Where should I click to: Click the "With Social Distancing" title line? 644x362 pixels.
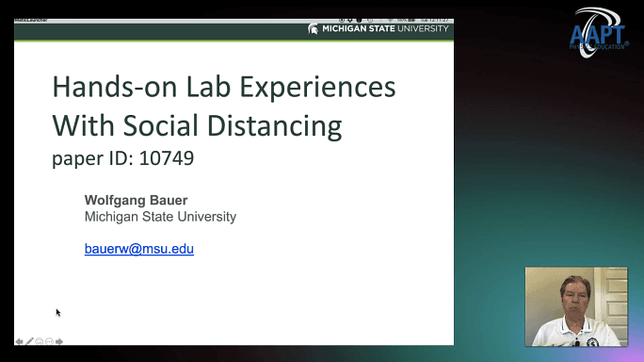(x=197, y=125)
